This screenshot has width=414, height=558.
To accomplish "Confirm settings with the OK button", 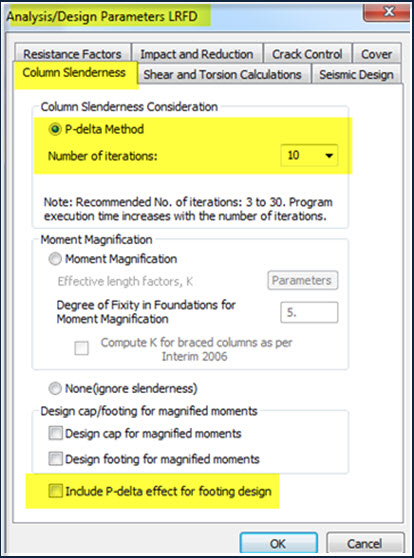I will [278, 543].
